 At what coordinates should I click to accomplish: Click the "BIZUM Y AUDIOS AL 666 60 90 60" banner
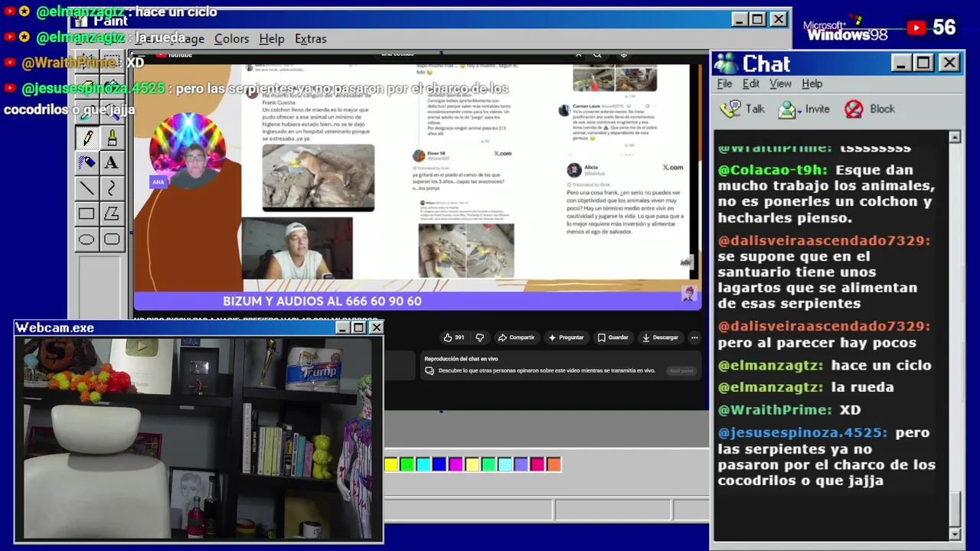pos(322,302)
